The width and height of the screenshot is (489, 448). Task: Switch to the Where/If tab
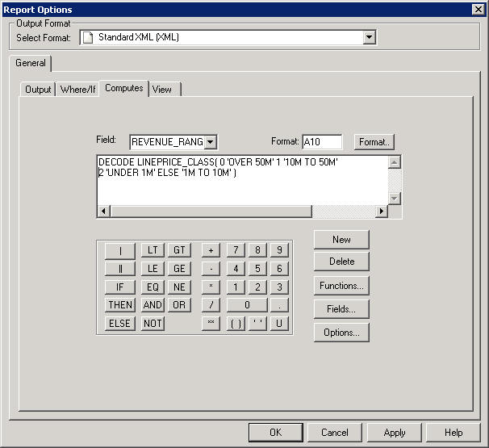click(x=78, y=90)
